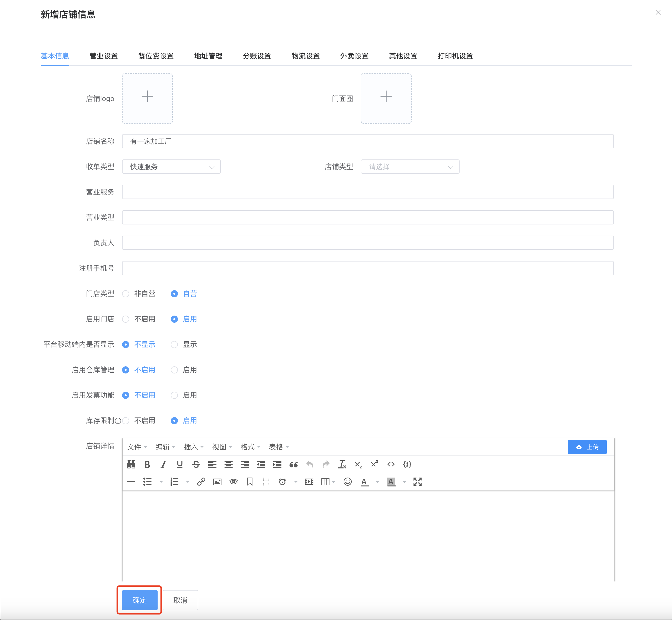This screenshot has width=672, height=620.
Task: Insert a table into store details
Action: (326, 482)
